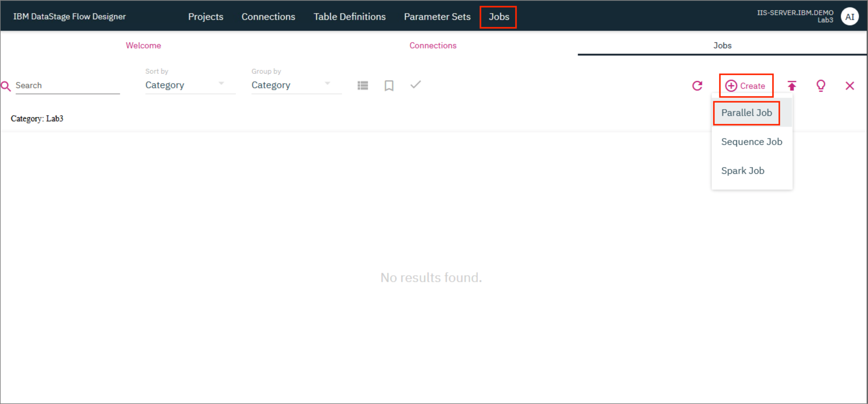Select Sequence Job from dropdown menu
The width and height of the screenshot is (868, 404).
pyautogui.click(x=752, y=141)
